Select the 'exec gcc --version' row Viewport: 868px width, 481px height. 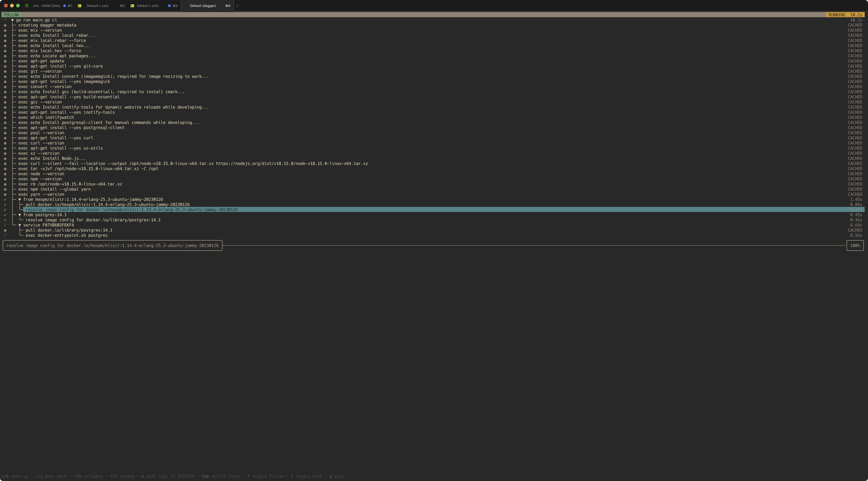[433, 102]
